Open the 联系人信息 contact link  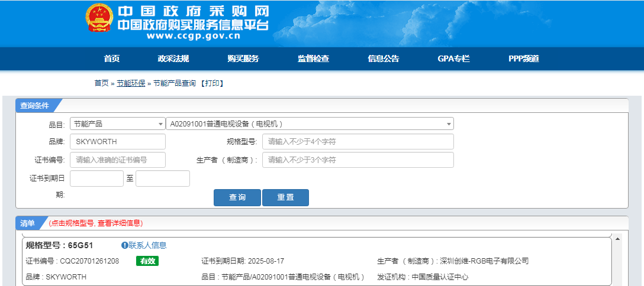[x=148, y=245]
